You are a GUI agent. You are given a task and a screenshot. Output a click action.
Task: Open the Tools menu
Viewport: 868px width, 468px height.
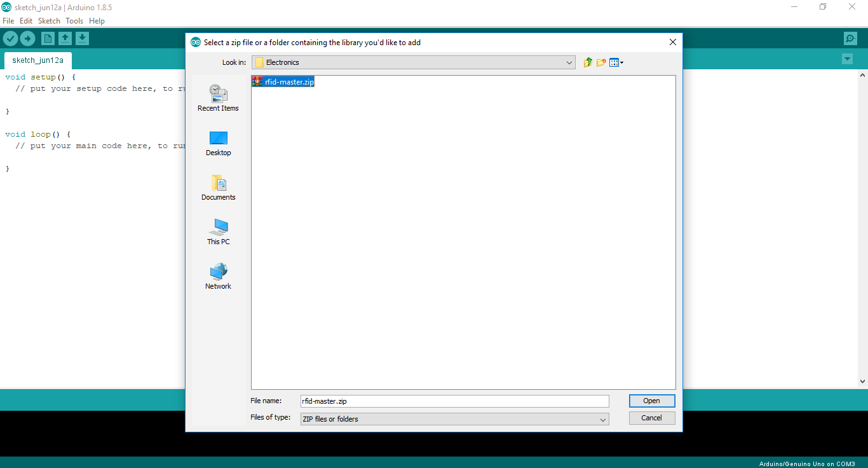point(74,21)
